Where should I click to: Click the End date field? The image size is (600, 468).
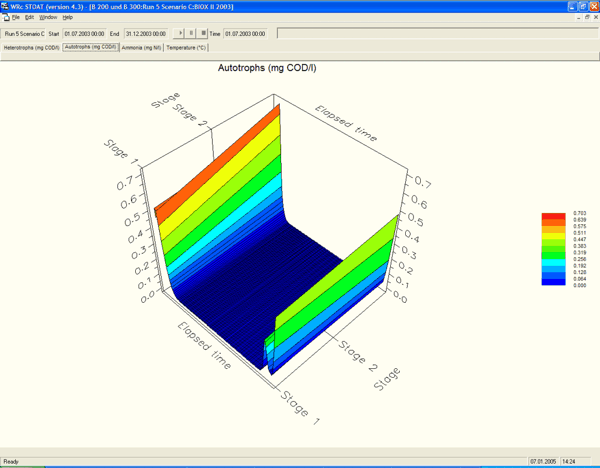click(x=145, y=33)
